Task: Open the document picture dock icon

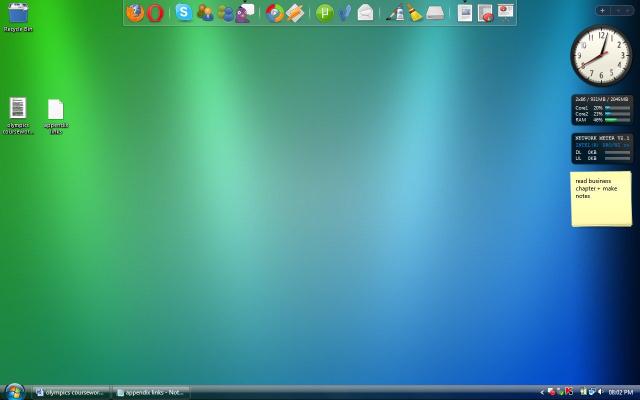Action: pos(465,13)
